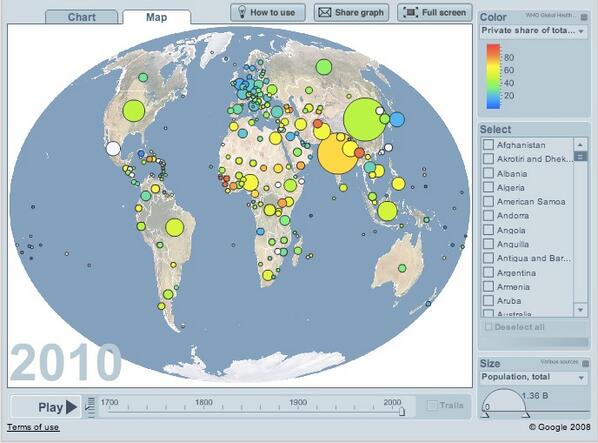Click the 1900 mark on the timeline
The height and width of the screenshot is (443, 598).
(x=298, y=403)
